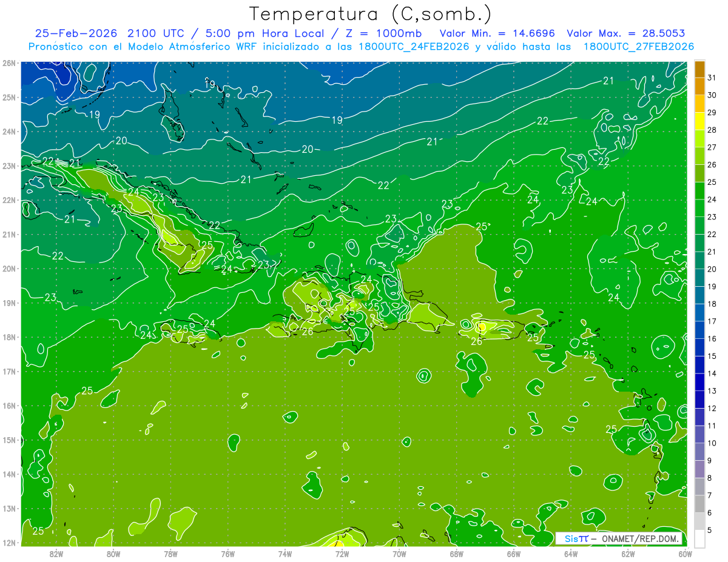
Task: Pick the gray 7–8 color scale swatch
Action: coord(699,486)
